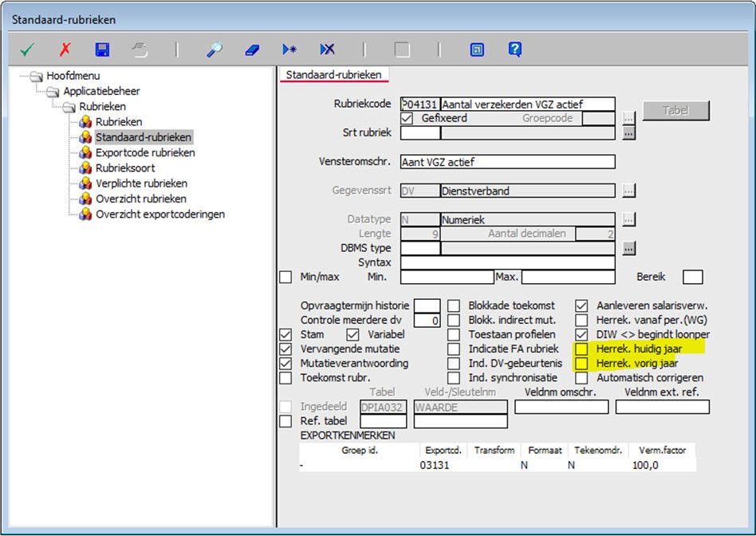Screen dimensions: 756x536
Task: Click the delete record arrow-X icon
Action: click(x=326, y=49)
